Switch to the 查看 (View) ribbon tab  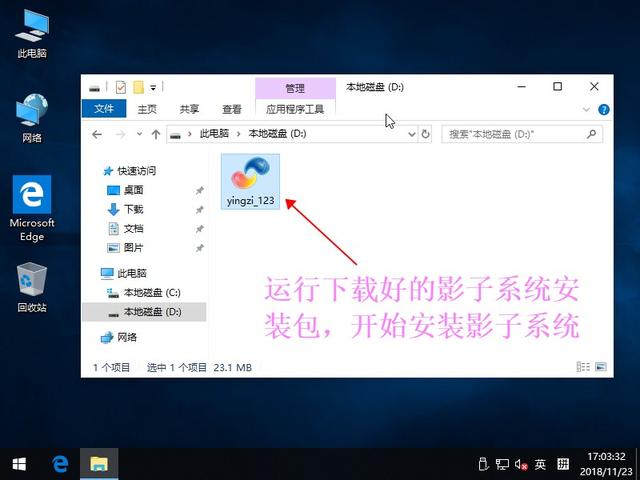(x=232, y=109)
